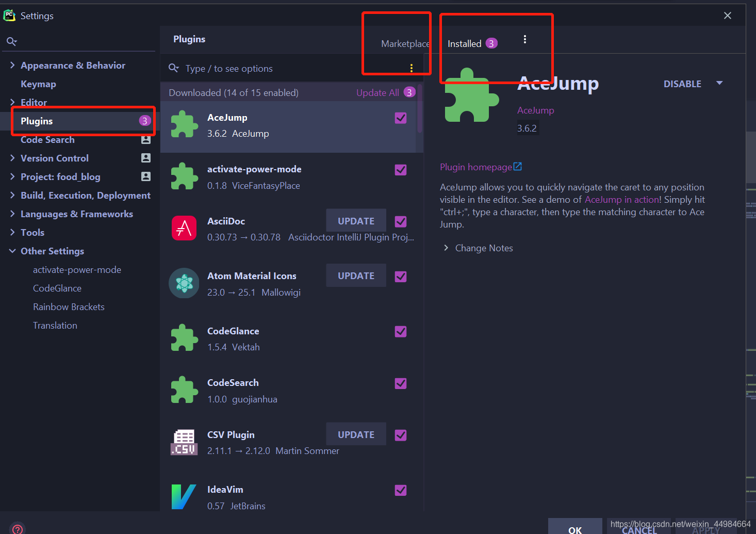Switch to the Marketplace tab

(405, 44)
